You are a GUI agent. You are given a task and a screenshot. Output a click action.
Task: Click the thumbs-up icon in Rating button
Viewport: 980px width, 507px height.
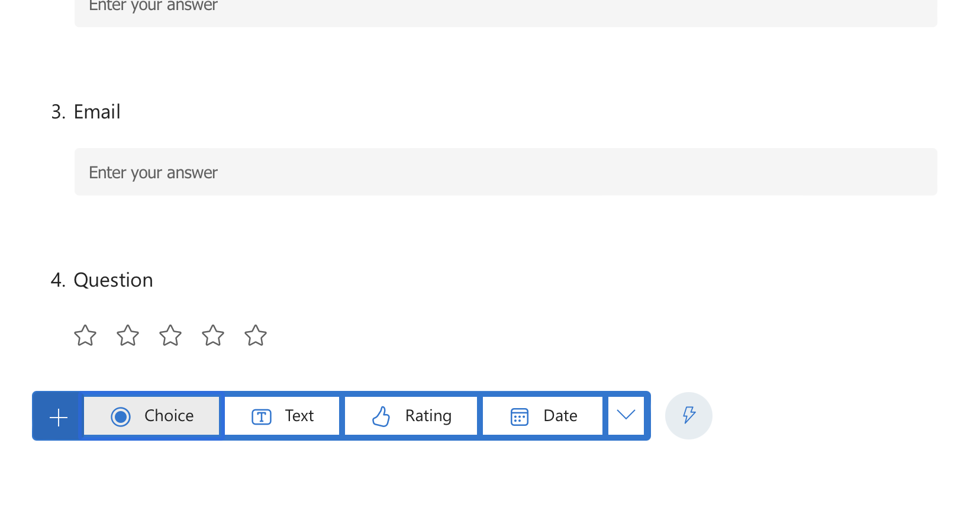click(x=382, y=416)
